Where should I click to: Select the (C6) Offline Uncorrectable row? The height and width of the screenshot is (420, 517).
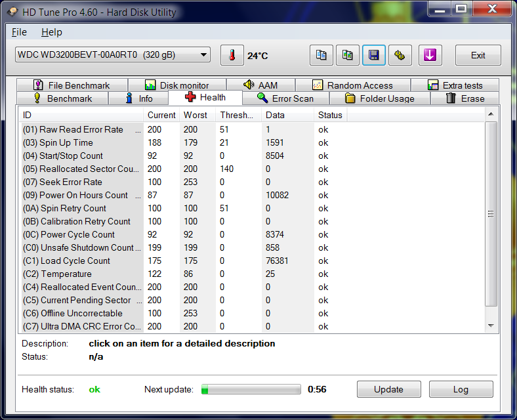click(x=251, y=313)
